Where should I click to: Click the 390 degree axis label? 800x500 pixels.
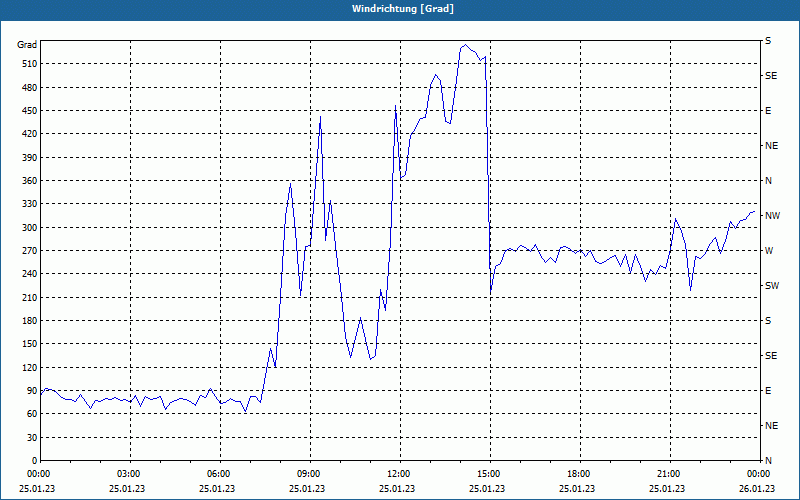point(29,157)
